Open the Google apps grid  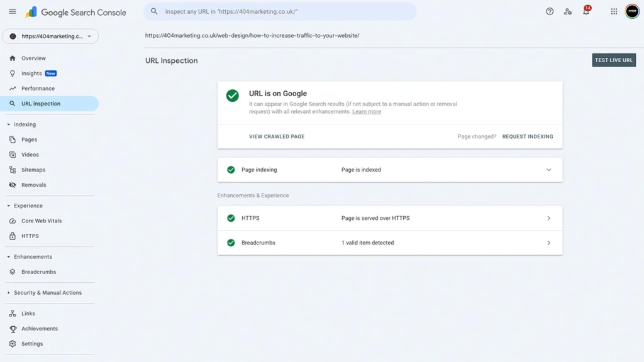614,11
